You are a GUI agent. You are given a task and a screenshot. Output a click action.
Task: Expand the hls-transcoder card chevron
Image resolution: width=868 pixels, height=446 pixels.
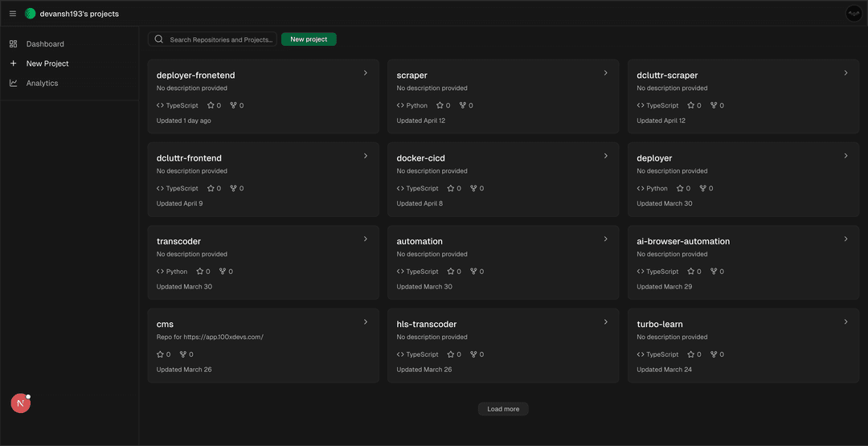point(606,321)
